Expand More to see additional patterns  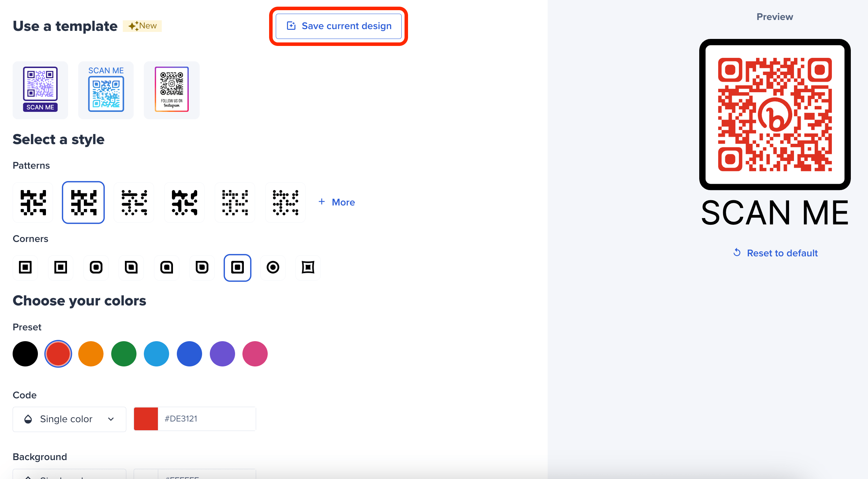click(336, 202)
